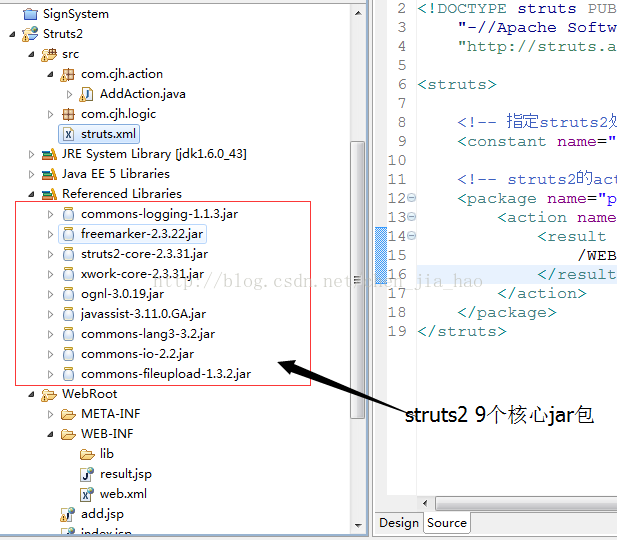
Task: Switch to the Source tab
Action: (447, 523)
